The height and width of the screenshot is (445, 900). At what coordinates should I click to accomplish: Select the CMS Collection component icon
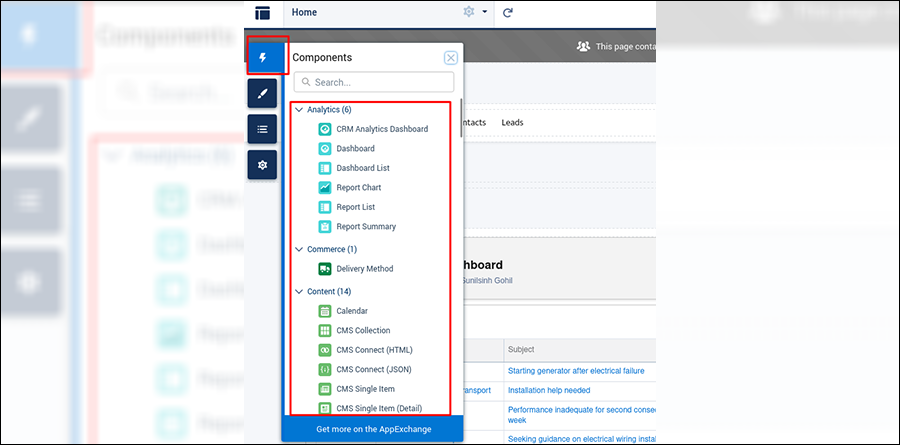point(325,331)
